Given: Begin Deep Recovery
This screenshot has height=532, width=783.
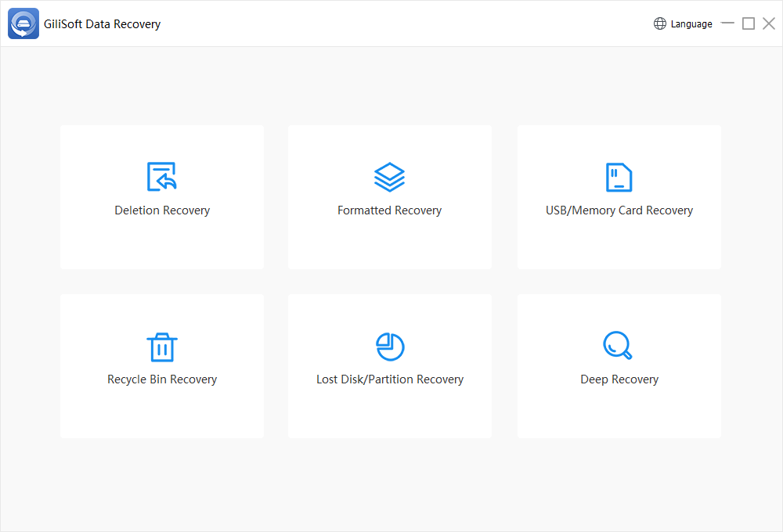Looking at the screenshot, I should tap(619, 365).
